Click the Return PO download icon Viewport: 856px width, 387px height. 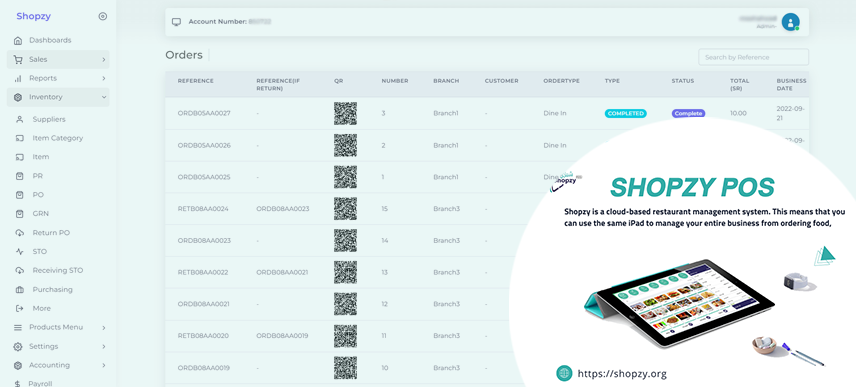(20, 233)
